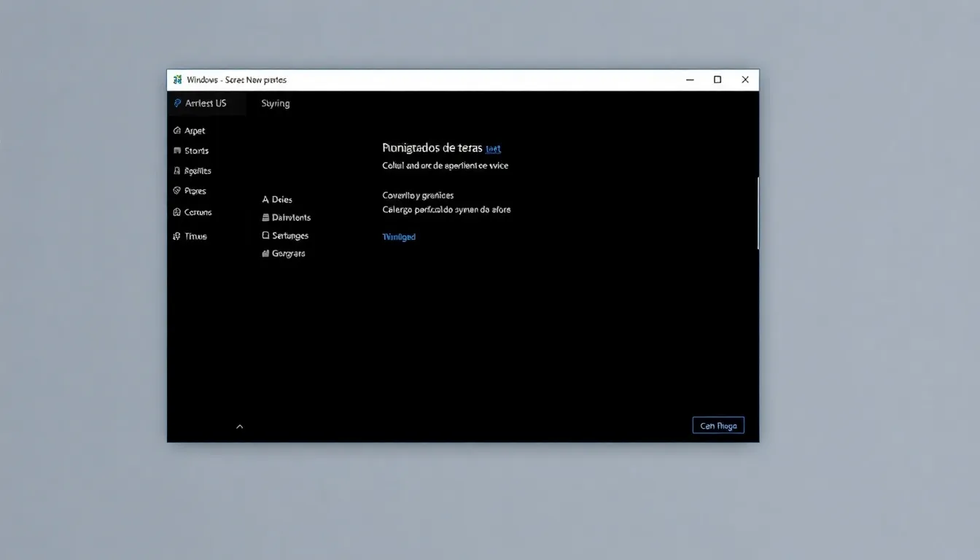Click the Gergyars label

point(289,254)
